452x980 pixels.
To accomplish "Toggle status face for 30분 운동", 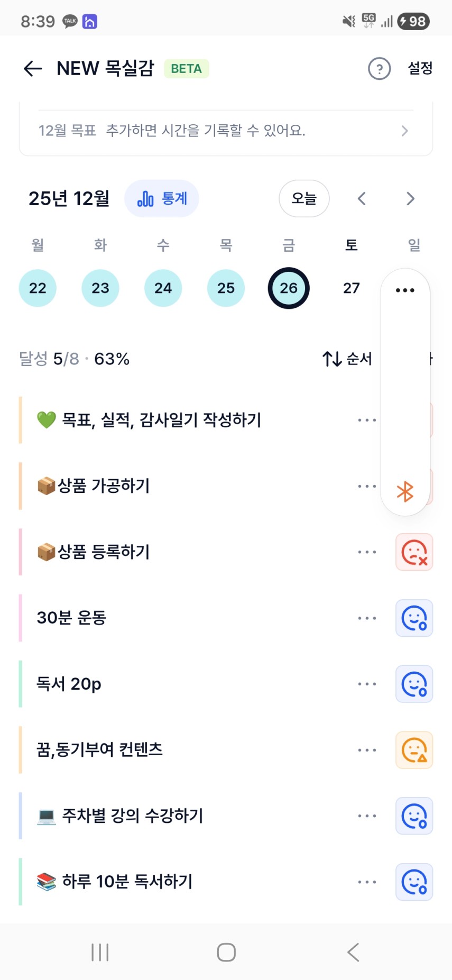I will (414, 618).
